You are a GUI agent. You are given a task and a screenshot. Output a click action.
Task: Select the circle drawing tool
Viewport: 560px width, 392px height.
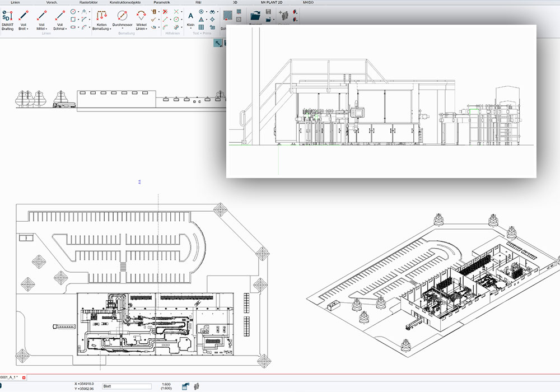[x=73, y=12]
